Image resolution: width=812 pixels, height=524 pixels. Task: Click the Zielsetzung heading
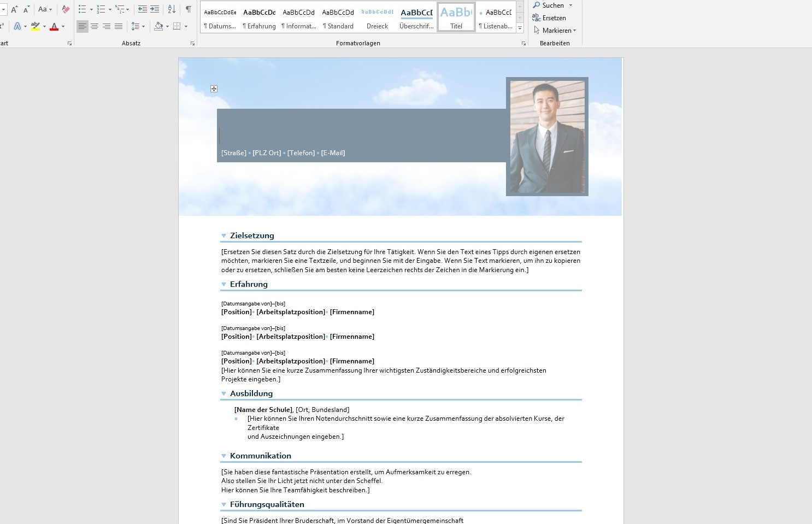252,235
